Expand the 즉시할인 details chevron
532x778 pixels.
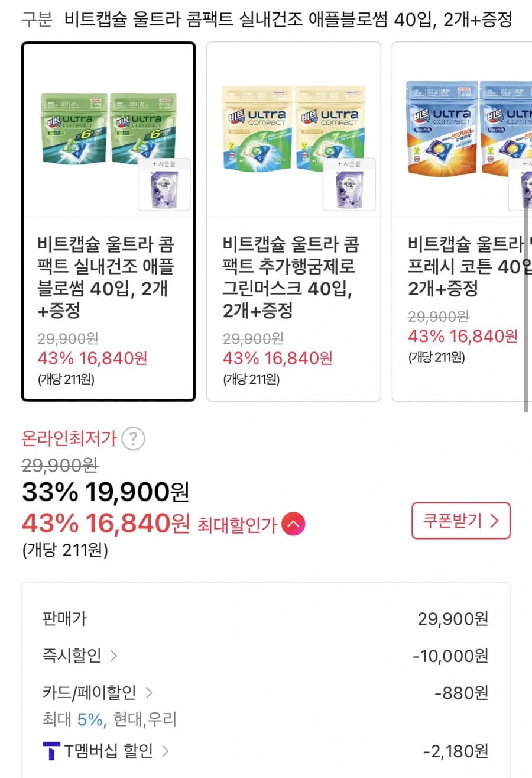point(114,656)
